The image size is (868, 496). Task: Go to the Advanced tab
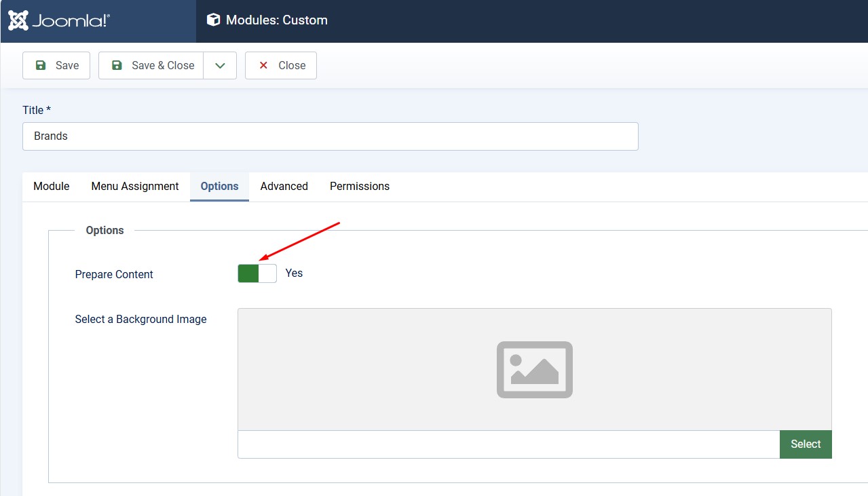coord(284,186)
